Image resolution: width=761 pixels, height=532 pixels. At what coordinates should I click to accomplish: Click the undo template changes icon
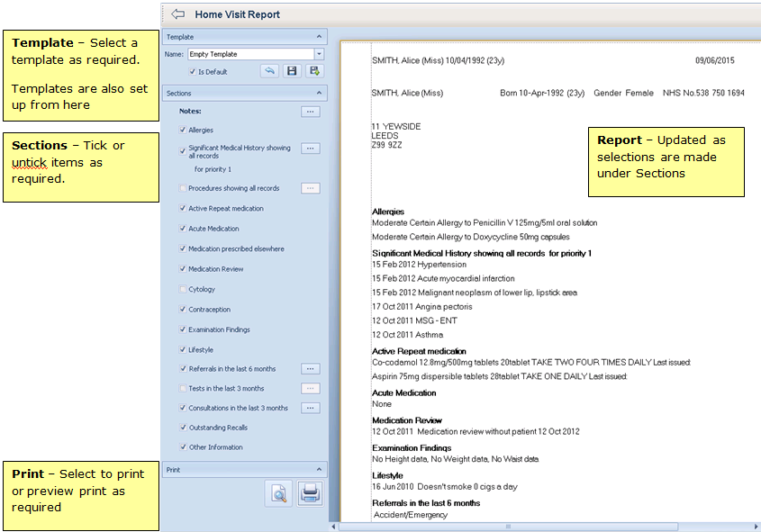pos(268,71)
